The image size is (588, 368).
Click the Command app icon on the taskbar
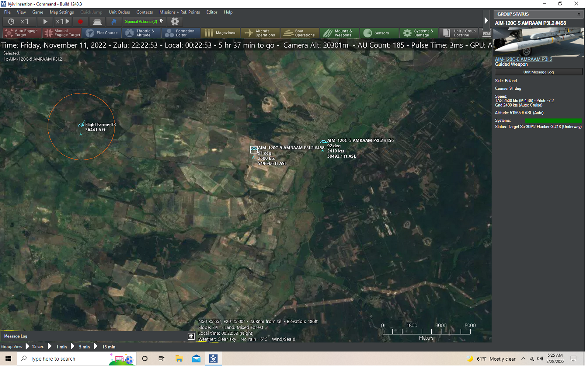(214, 359)
